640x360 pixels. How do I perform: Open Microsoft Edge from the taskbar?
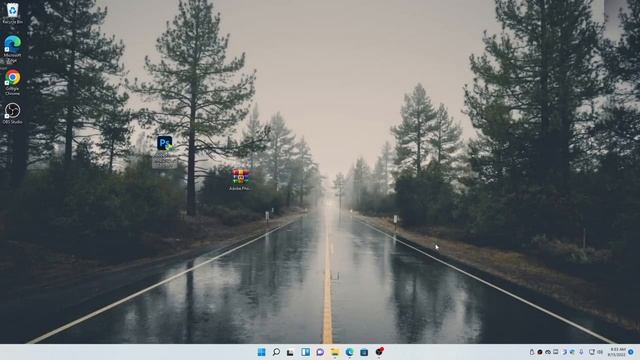[x=349, y=352]
